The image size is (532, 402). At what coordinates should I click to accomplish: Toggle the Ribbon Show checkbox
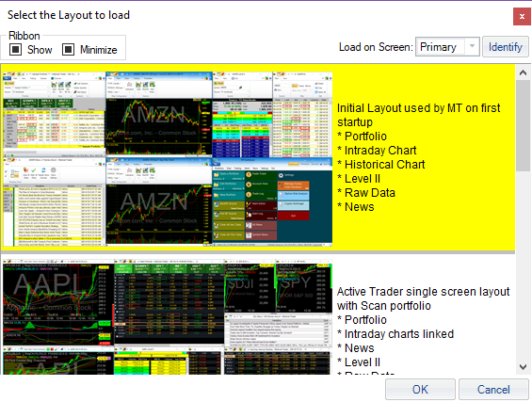(x=16, y=50)
